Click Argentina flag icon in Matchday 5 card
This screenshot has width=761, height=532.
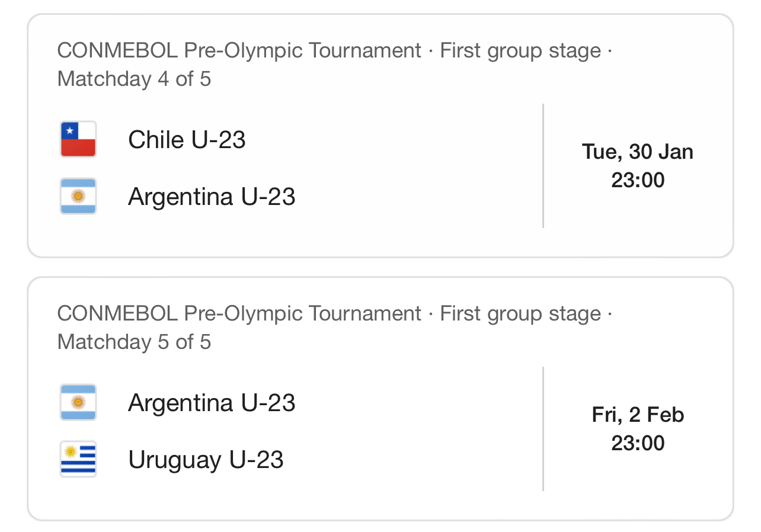pos(78,403)
